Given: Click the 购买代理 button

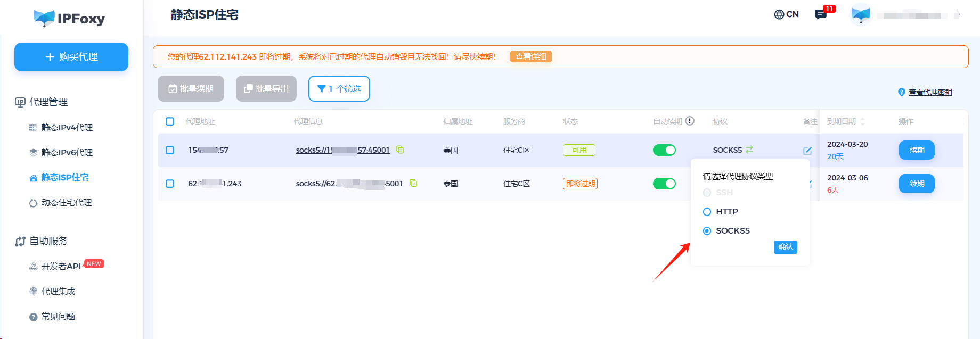Looking at the screenshot, I should point(71,57).
